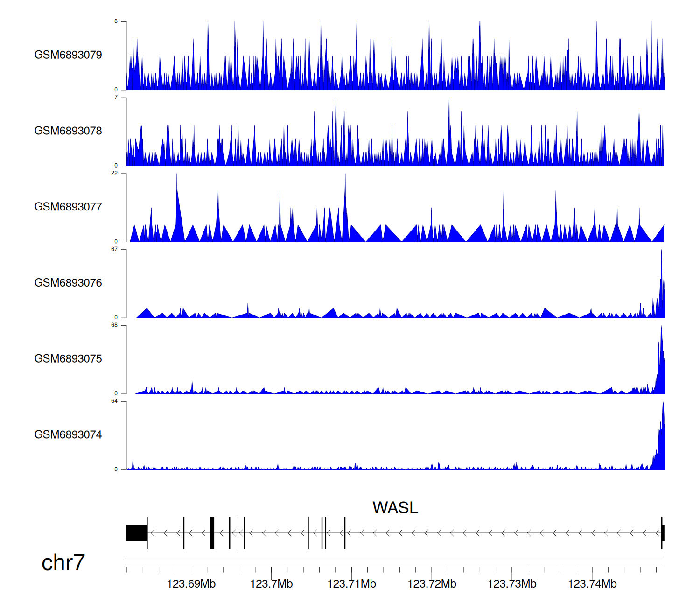Click the large leftmost WASL exon block
The image size is (700, 616).
tap(137, 533)
